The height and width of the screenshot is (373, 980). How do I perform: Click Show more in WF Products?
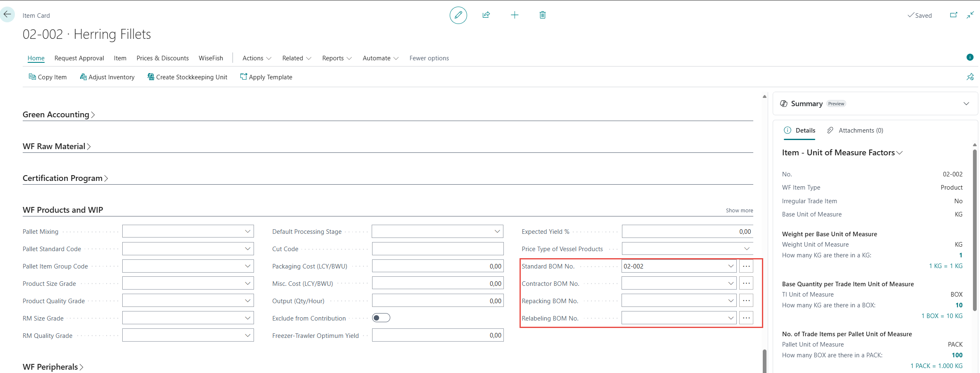(739, 210)
